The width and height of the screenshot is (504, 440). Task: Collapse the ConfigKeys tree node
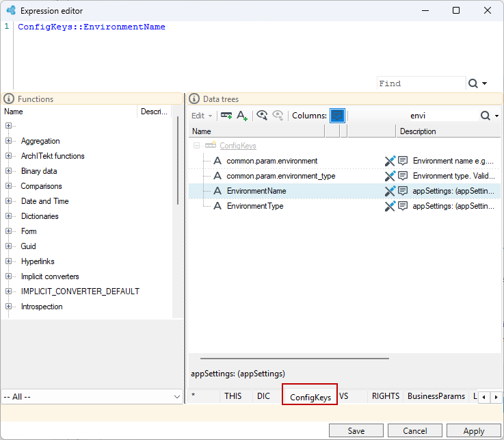tap(196, 146)
